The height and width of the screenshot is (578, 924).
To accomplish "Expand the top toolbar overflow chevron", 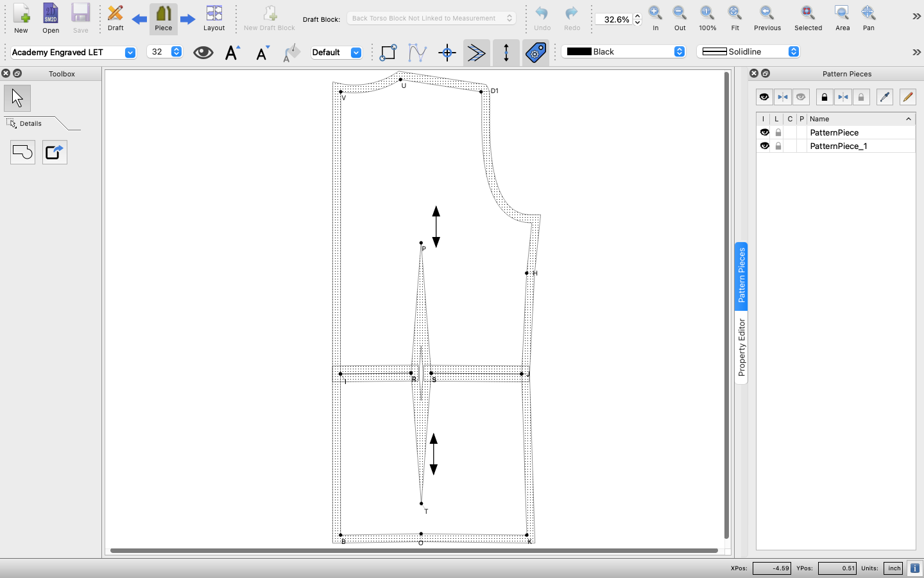I will coord(916,17).
